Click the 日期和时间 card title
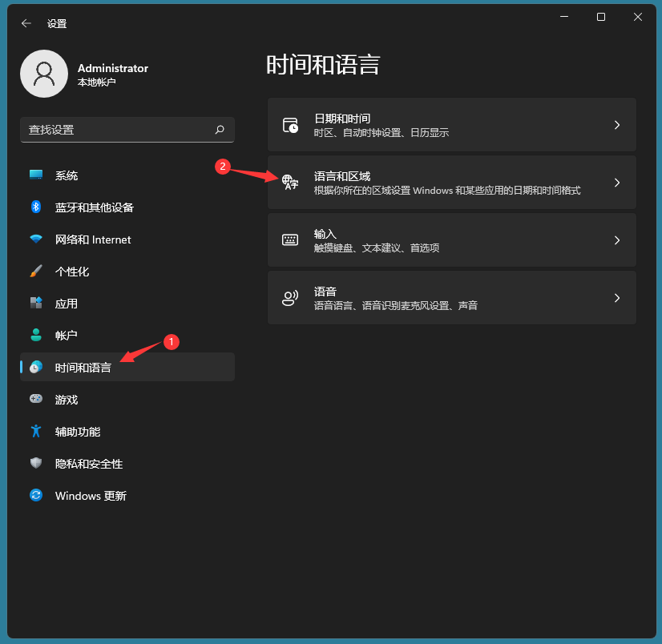The height and width of the screenshot is (644, 662). pos(342,119)
